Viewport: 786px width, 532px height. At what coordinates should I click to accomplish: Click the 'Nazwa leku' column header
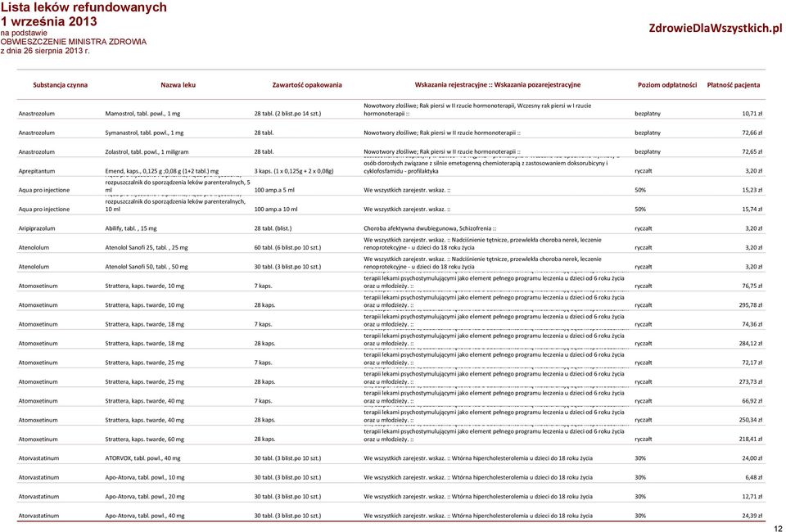pos(178,85)
